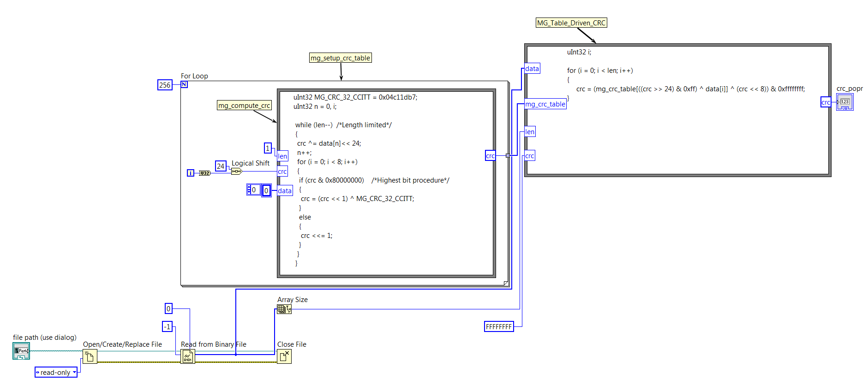Screen dimensions: 868x385
Task: Click the Close File node icon
Action: [284, 356]
